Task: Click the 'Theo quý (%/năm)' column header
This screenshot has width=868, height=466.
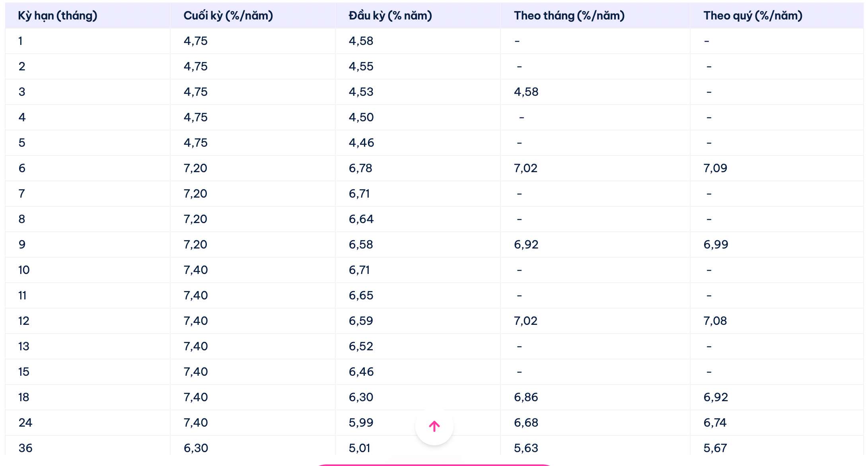Action: pos(753,16)
